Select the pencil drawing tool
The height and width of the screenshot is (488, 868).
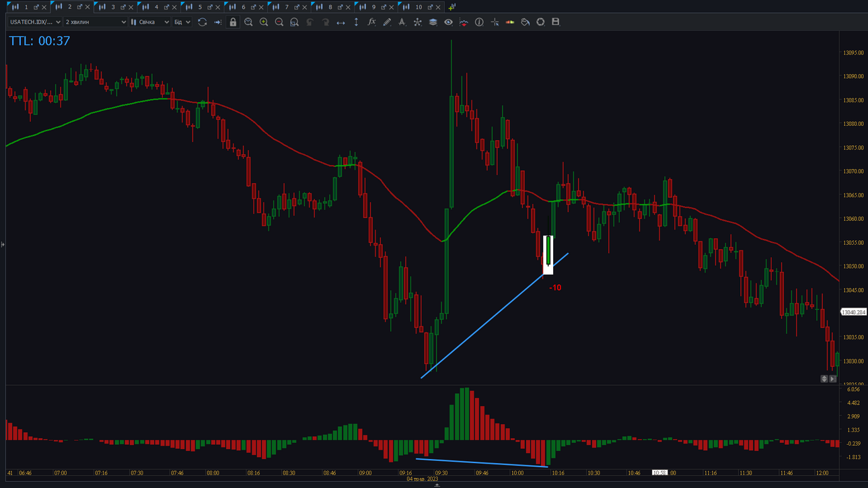(x=387, y=22)
